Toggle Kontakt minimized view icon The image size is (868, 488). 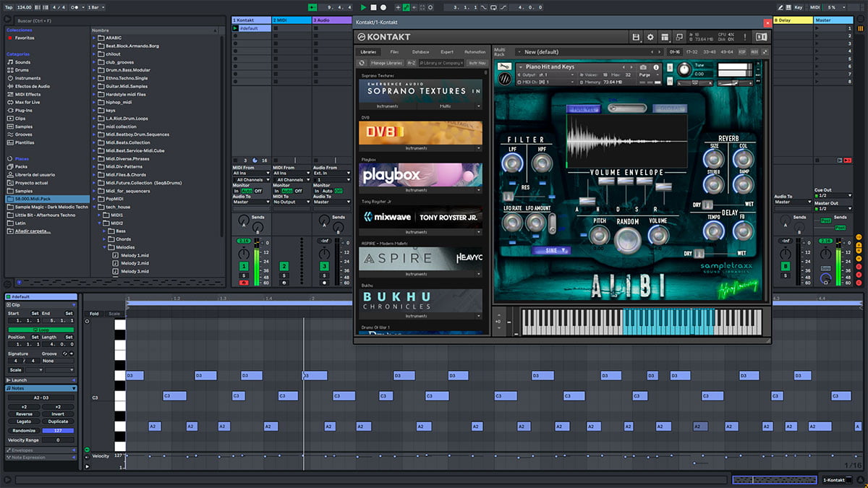[x=679, y=37]
